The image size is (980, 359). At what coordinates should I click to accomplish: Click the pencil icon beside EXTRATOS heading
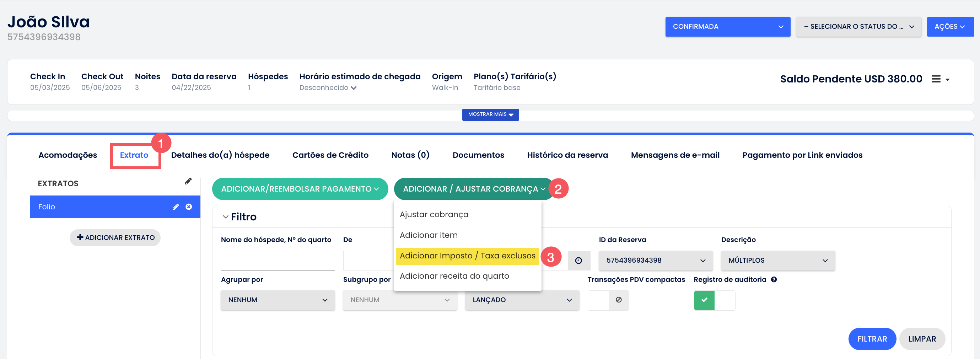(188, 181)
